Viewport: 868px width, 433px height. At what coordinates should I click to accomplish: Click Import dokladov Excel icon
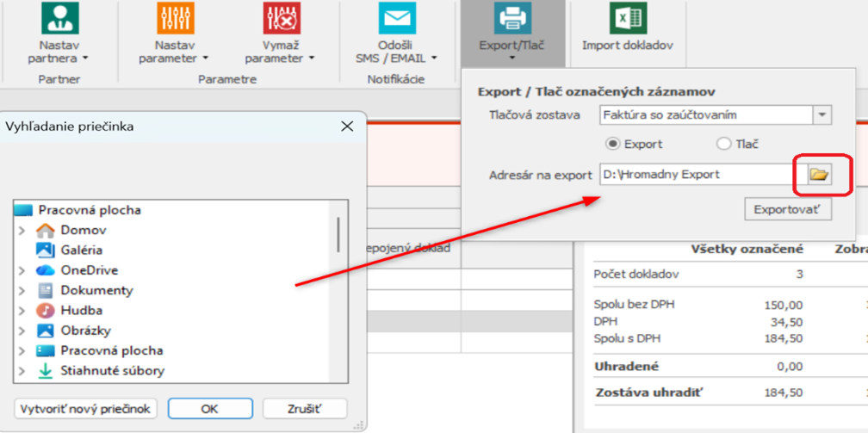coord(628,19)
